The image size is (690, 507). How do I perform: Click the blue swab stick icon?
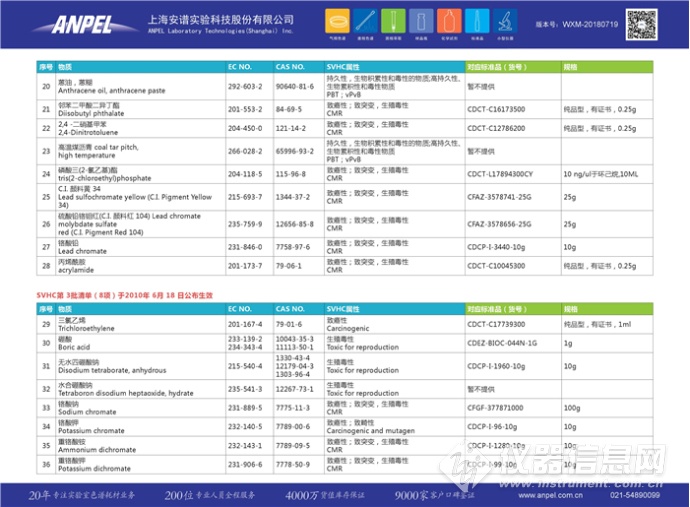click(365, 21)
